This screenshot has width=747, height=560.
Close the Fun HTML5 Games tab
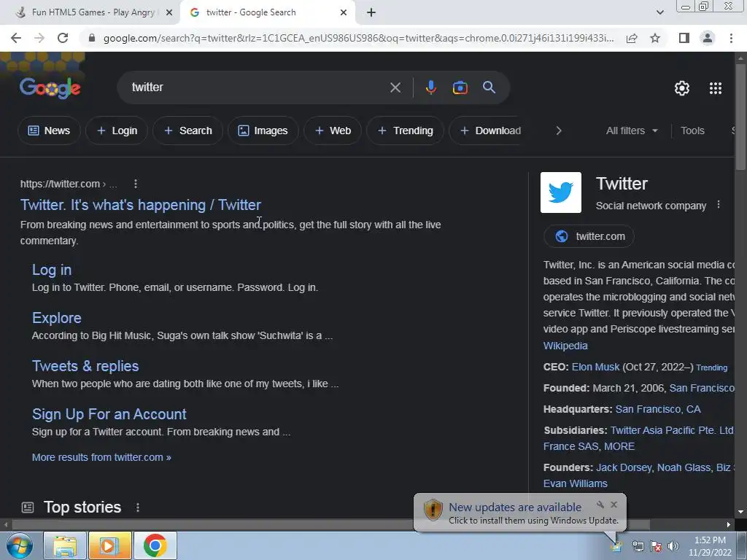[x=169, y=13]
